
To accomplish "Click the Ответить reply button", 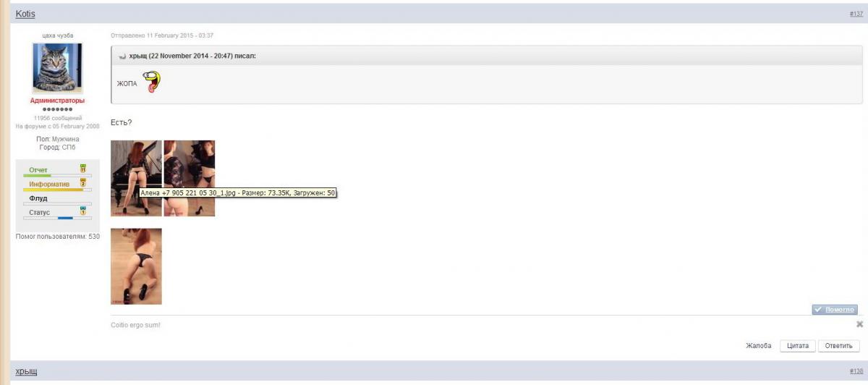I will [x=839, y=346].
